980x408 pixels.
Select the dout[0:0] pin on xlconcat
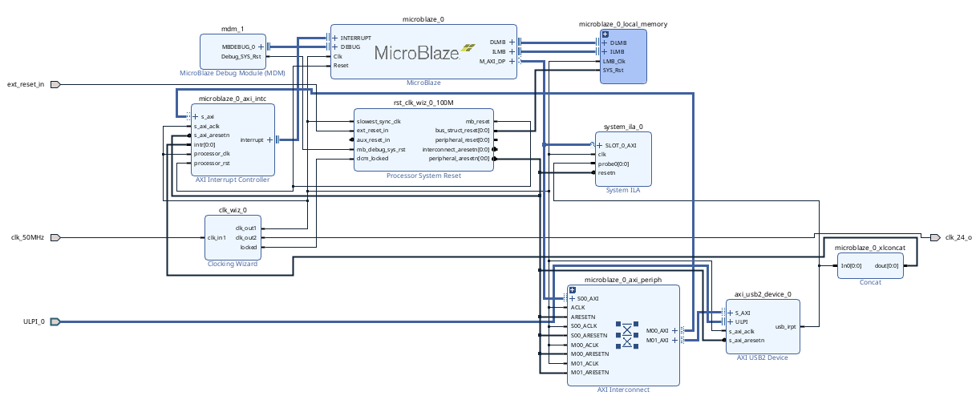point(887,265)
